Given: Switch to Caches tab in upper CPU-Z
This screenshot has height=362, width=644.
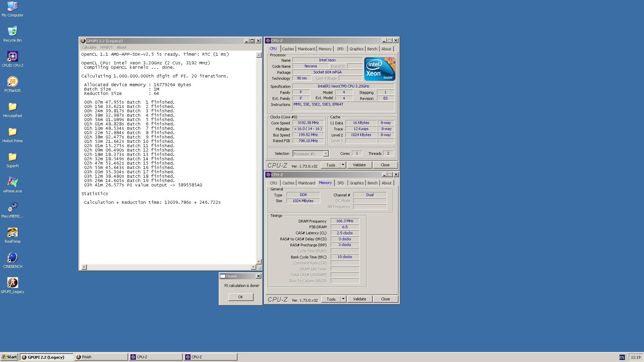Looking at the screenshot, I should coord(288,49).
